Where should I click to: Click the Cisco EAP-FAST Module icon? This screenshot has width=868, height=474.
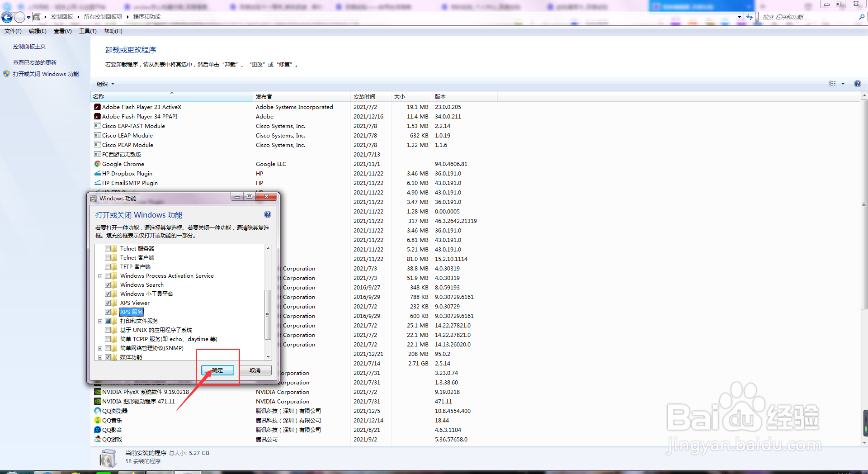(97, 126)
